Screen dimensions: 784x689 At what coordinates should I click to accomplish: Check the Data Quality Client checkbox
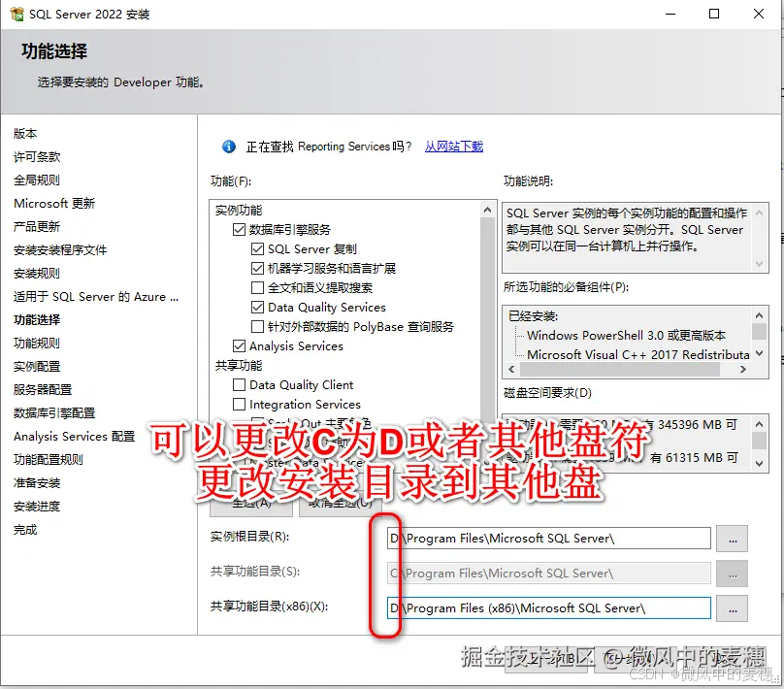pyautogui.click(x=239, y=385)
